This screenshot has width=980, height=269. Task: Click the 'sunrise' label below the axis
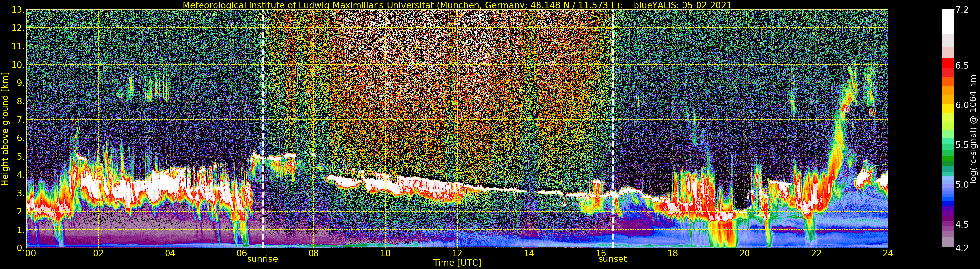click(x=263, y=259)
